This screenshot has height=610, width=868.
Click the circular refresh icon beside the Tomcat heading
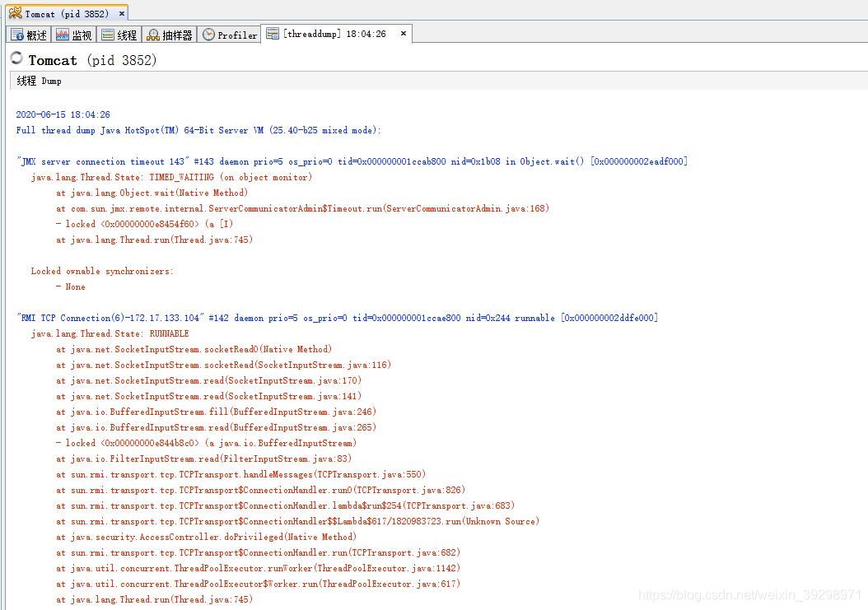(x=16, y=58)
